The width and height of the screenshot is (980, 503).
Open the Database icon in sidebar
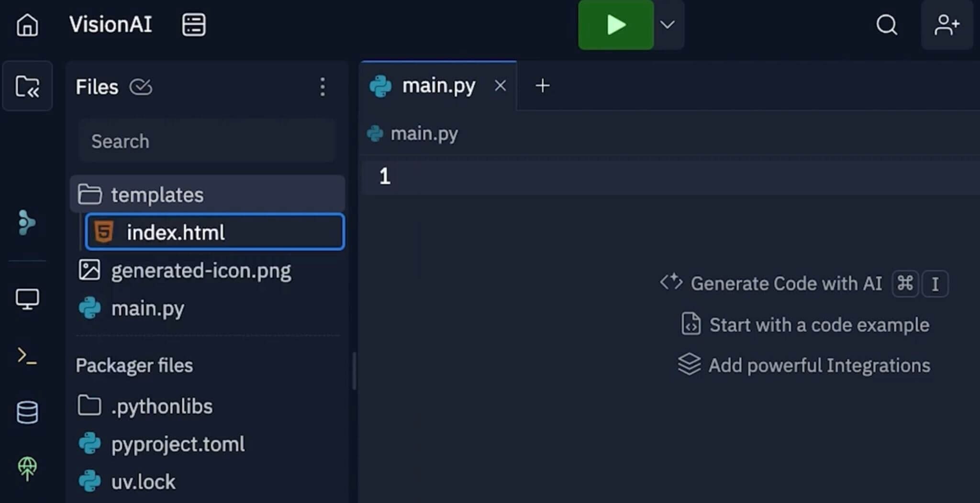(27, 412)
